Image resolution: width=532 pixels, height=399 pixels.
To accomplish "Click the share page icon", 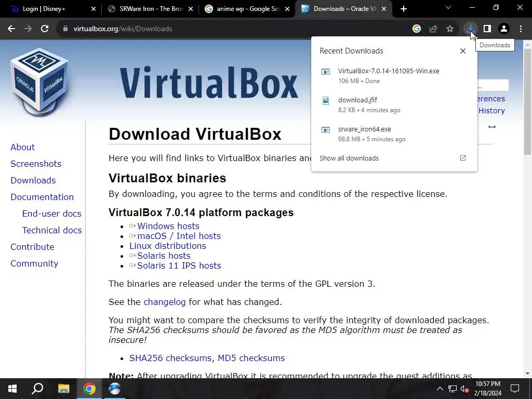I will pyautogui.click(x=433, y=29).
